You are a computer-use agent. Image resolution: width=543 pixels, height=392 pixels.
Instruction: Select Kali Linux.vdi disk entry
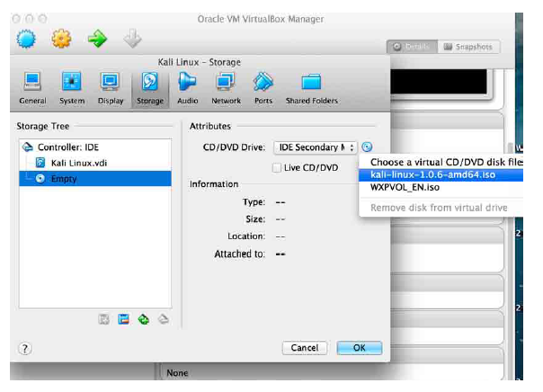pos(95,163)
